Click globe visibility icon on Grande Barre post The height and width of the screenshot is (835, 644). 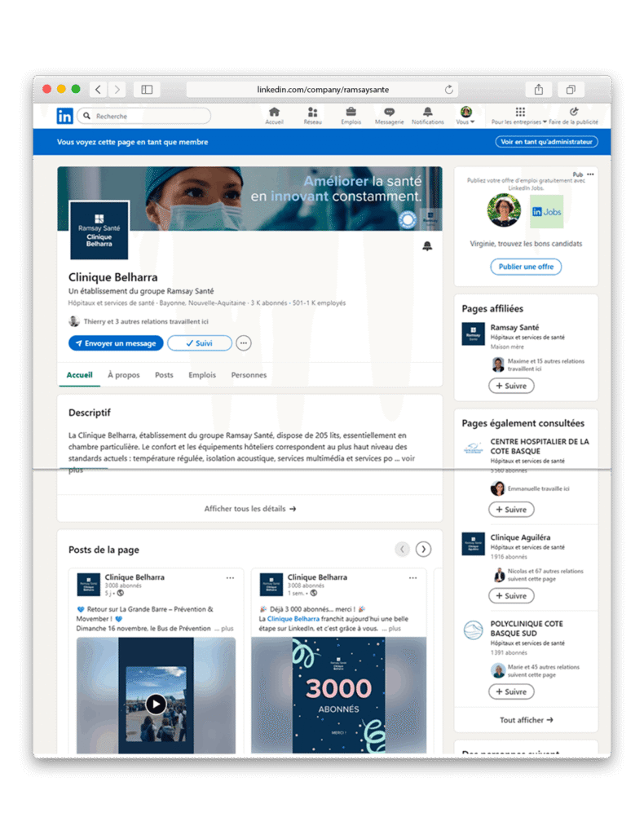121,593
